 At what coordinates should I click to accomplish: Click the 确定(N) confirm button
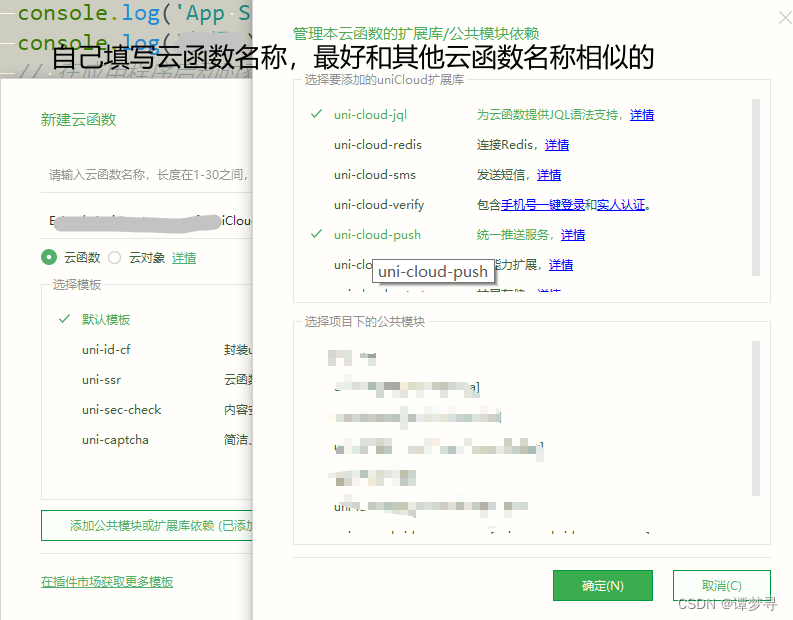click(603, 586)
